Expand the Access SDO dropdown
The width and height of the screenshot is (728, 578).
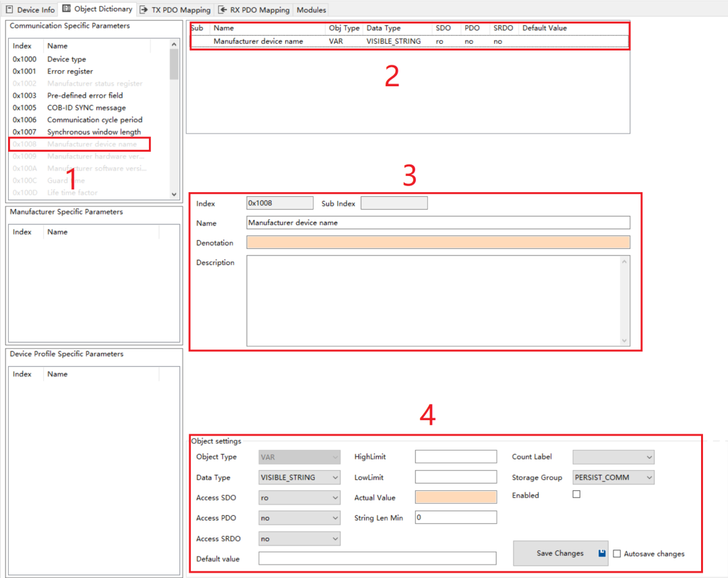click(299, 498)
